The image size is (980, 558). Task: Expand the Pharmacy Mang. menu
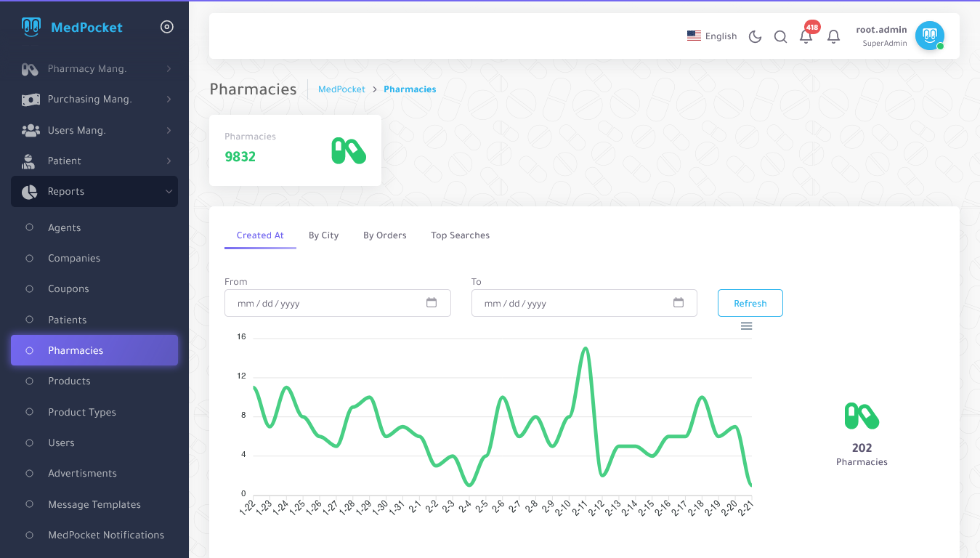point(94,69)
